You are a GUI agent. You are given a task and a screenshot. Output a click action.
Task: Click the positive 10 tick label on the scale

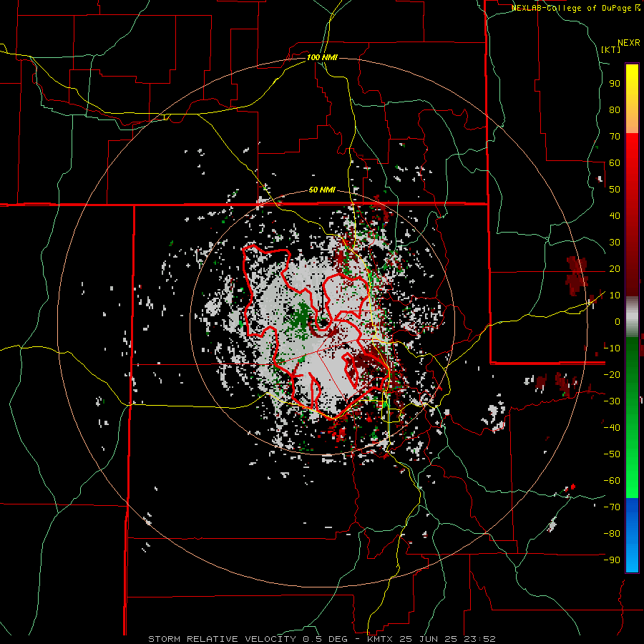[615, 296]
